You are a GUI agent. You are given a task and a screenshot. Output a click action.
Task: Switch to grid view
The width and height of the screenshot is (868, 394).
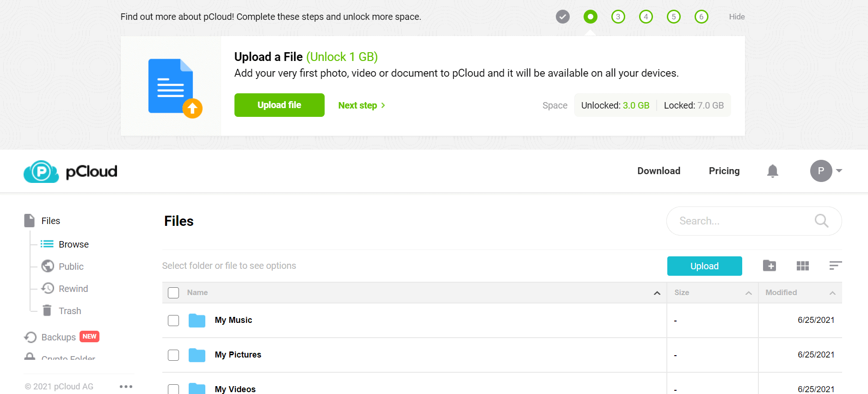(802, 266)
